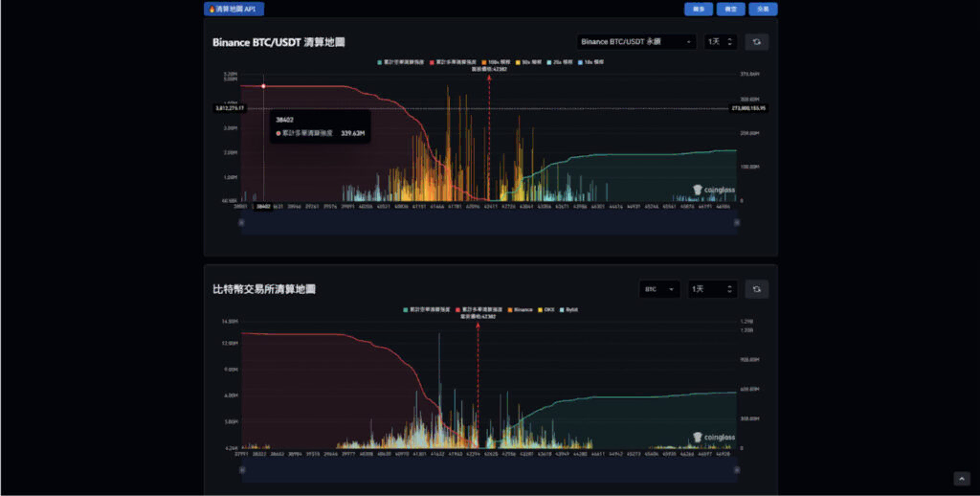Open the BTC coin selector dropdown

(660, 289)
